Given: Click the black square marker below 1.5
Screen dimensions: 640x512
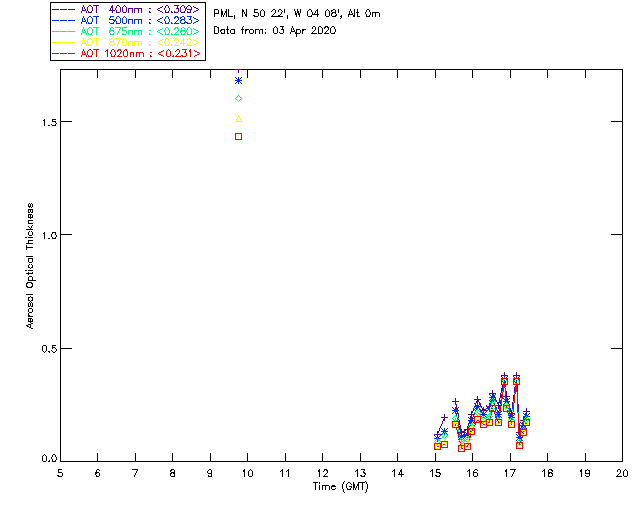Looking at the screenshot, I should (x=238, y=136).
